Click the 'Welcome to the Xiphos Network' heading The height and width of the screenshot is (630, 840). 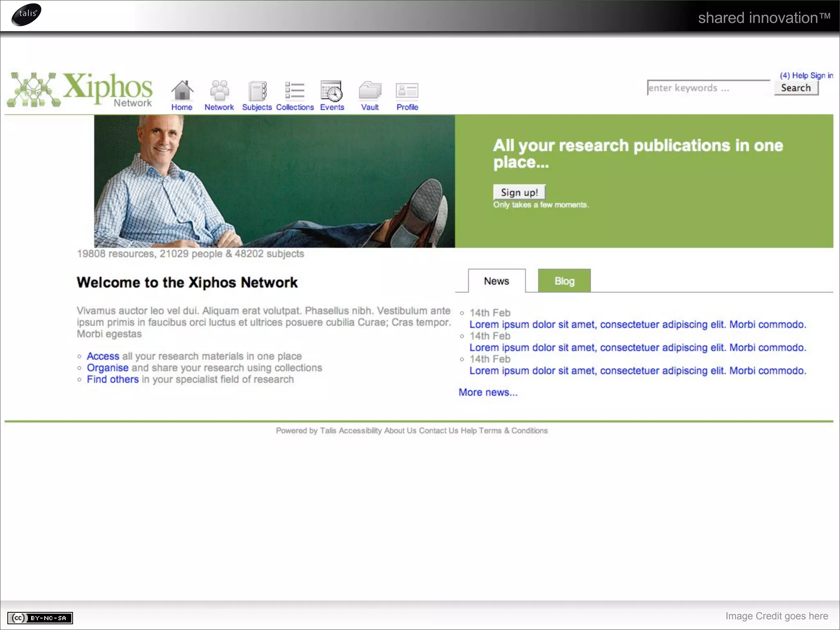point(187,283)
